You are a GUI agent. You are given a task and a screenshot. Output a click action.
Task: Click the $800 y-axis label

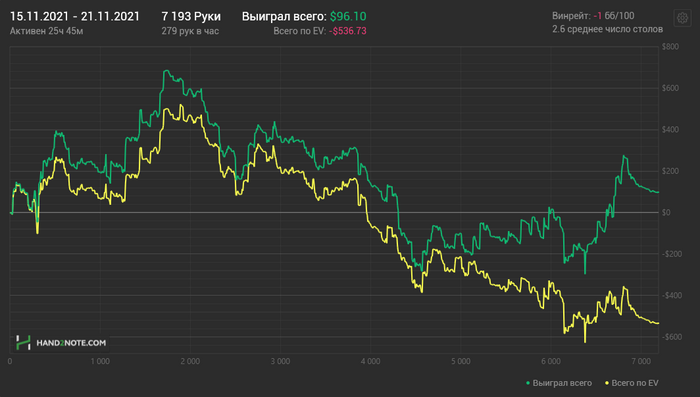coord(671,46)
